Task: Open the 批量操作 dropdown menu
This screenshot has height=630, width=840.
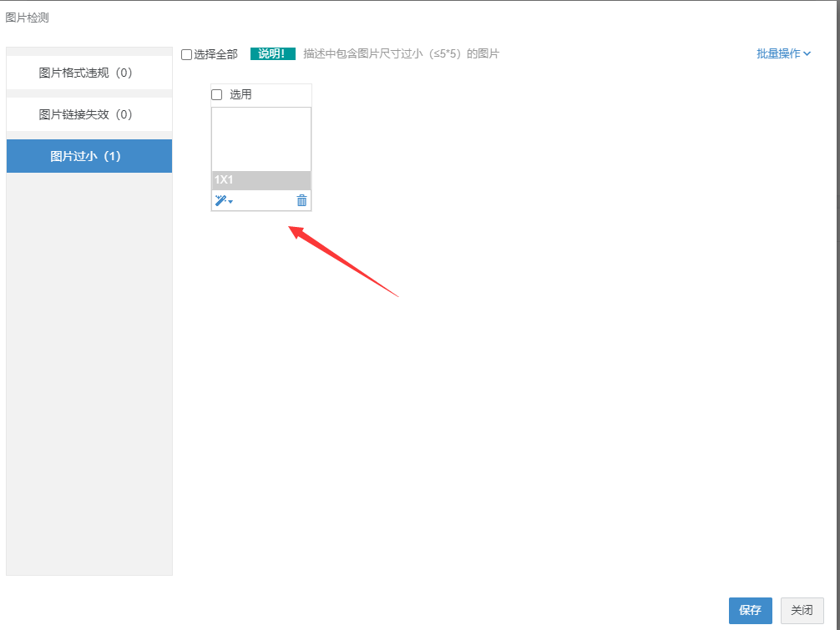Action: click(x=778, y=53)
